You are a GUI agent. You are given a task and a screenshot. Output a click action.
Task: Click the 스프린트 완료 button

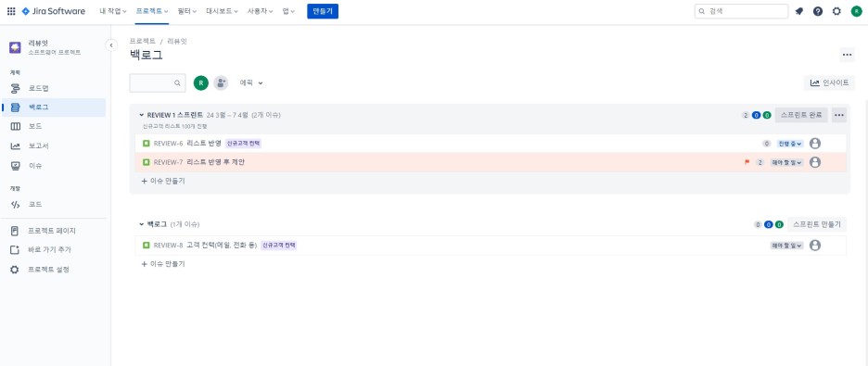pos(801,115)
